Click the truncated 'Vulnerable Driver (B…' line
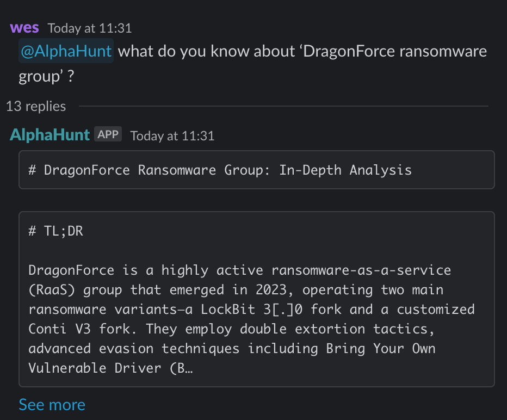Image resolution: width=507 pixels, height=420 pixels. pyautogui.click(x=110, y=368)
